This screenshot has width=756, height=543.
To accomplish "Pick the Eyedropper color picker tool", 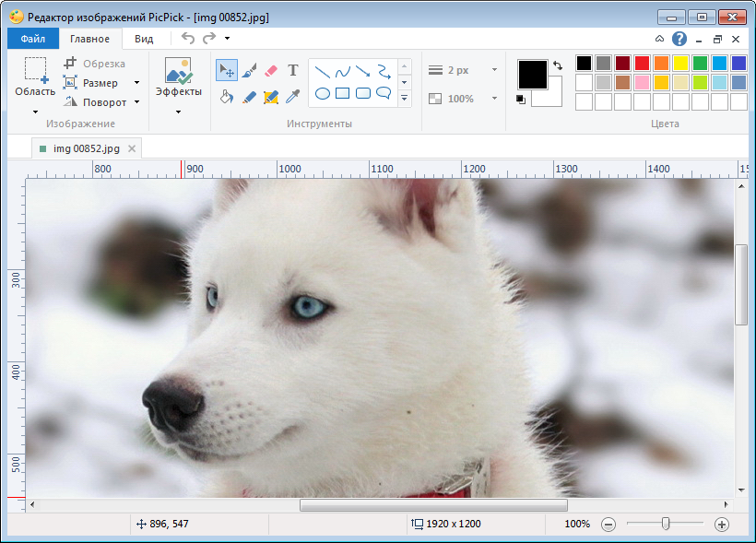I will [x=295, y=96].
